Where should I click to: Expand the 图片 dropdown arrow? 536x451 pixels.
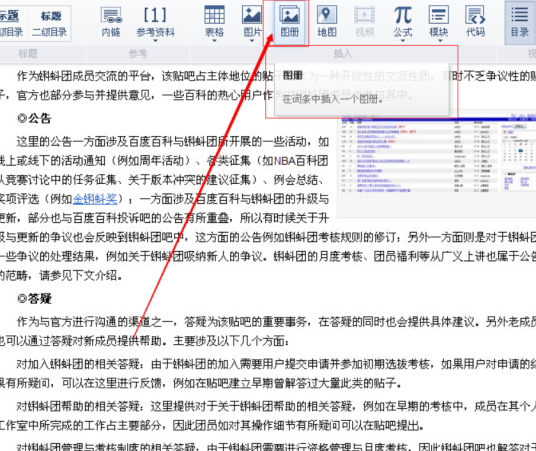click(x=252, y=41)
